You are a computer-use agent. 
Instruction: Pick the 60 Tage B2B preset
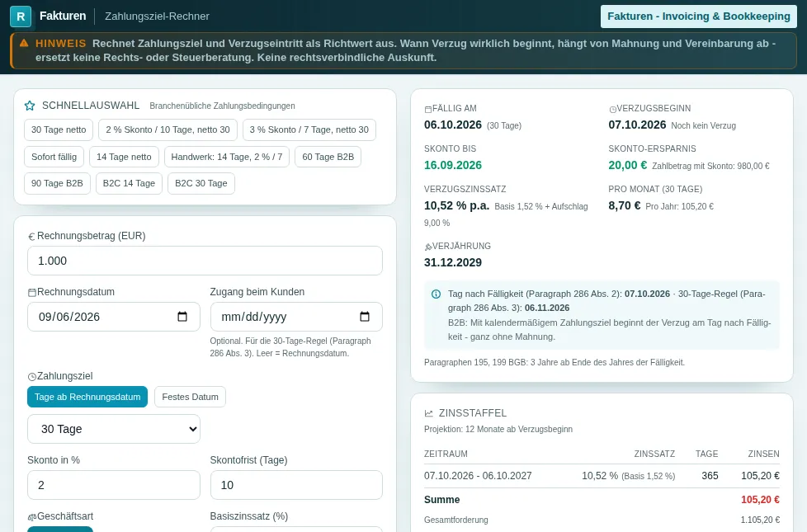[x=328, y=157]
